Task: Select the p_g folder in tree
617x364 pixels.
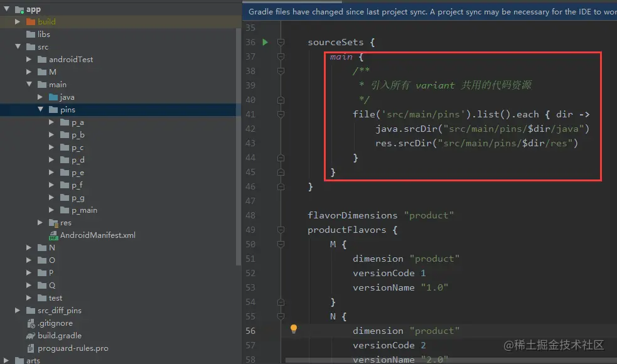Action: point(78,198)
